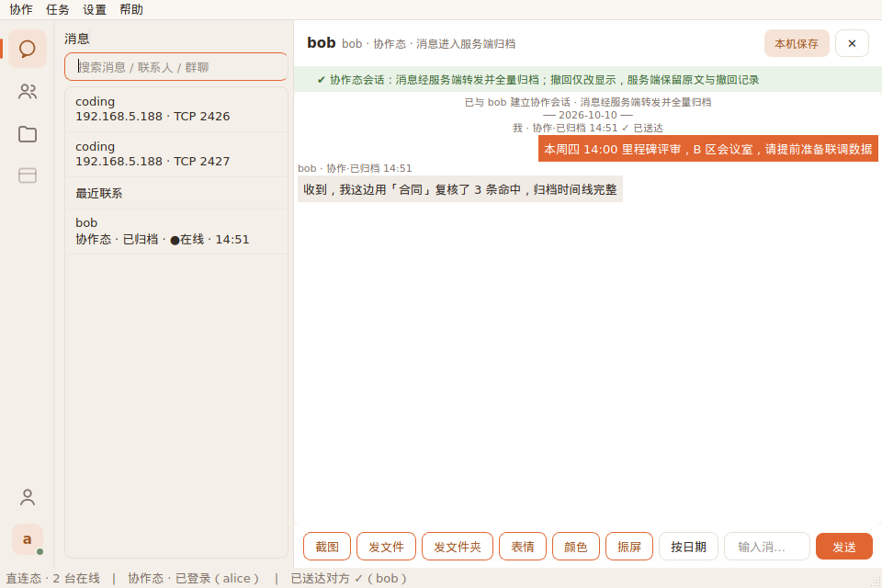Click the 已送达对方 ✓ (bob) status entry
The image size is (882, 588).
(349, 579)
